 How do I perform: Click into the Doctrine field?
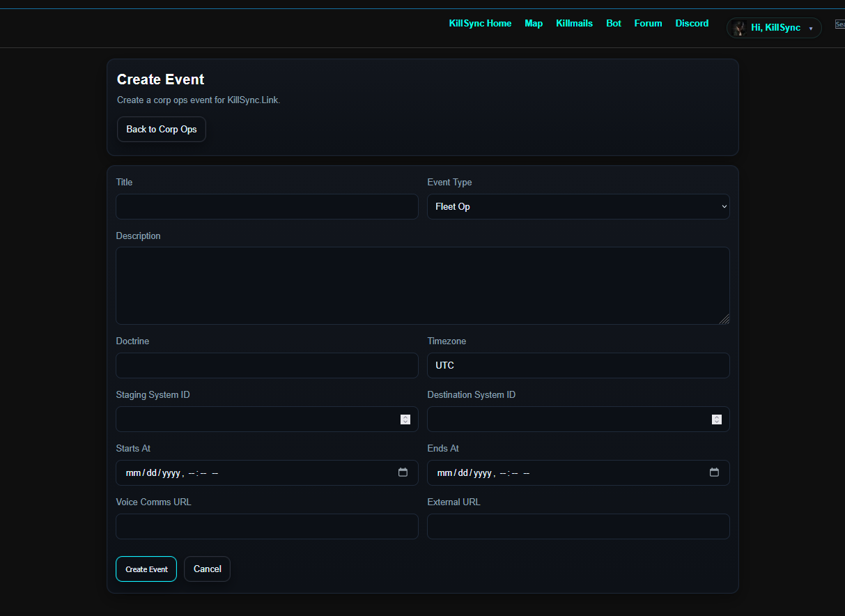(267, 366)
